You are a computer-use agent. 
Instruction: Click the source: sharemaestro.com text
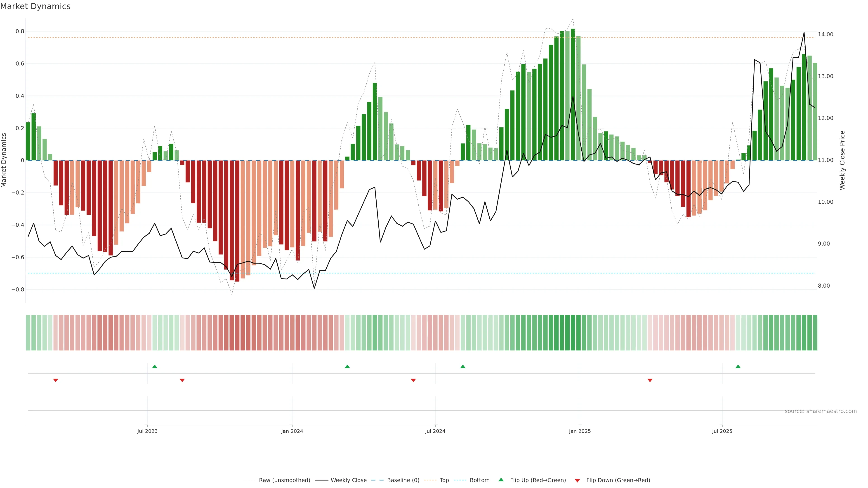click(x=821, y=411)
